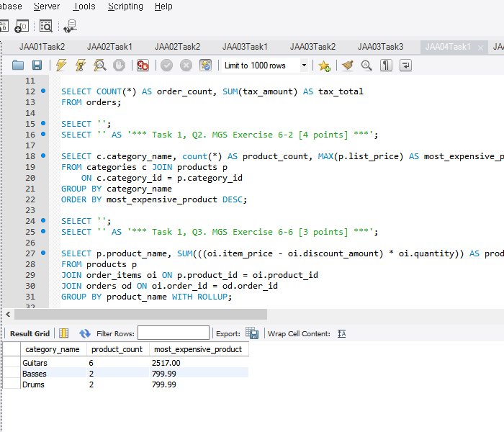The image size is (504, 432).
Task: Open the Scripting menu
Action: (125, 6)
